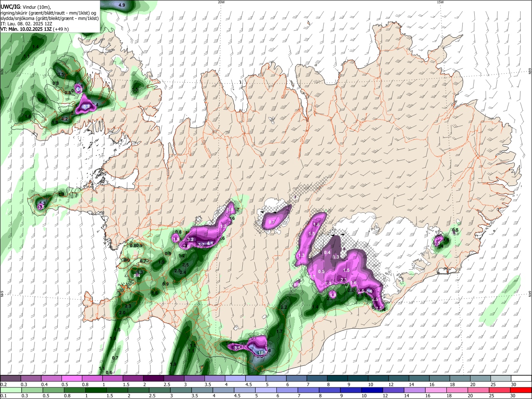Click the '4.2' value in the Westfjords
Screen dimensions: 532x399
coord(64,119)
